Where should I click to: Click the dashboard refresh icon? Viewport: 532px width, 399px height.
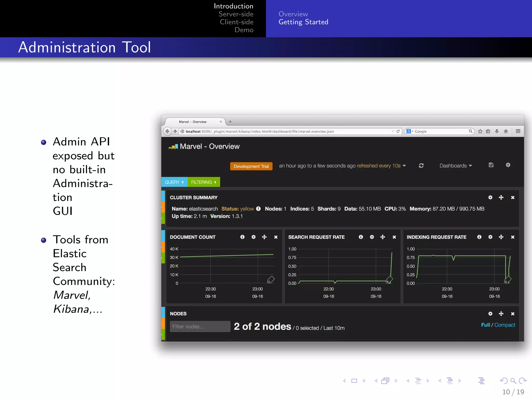(x=421, y=166)
